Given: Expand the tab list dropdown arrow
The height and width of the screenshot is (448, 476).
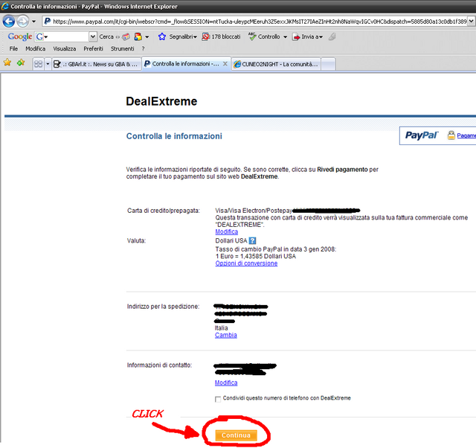Looking at the screenshot, I should [48, 64].
